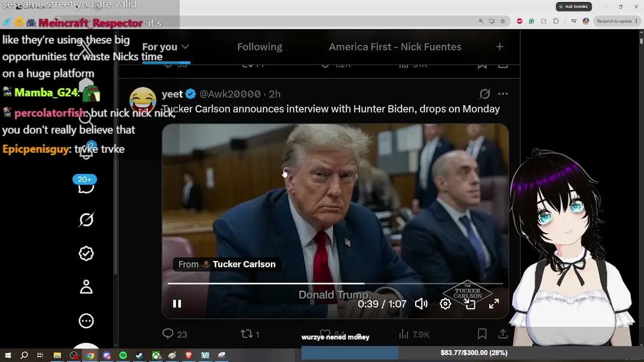Select the For you tab
The image size is (644, 362).
159,47
